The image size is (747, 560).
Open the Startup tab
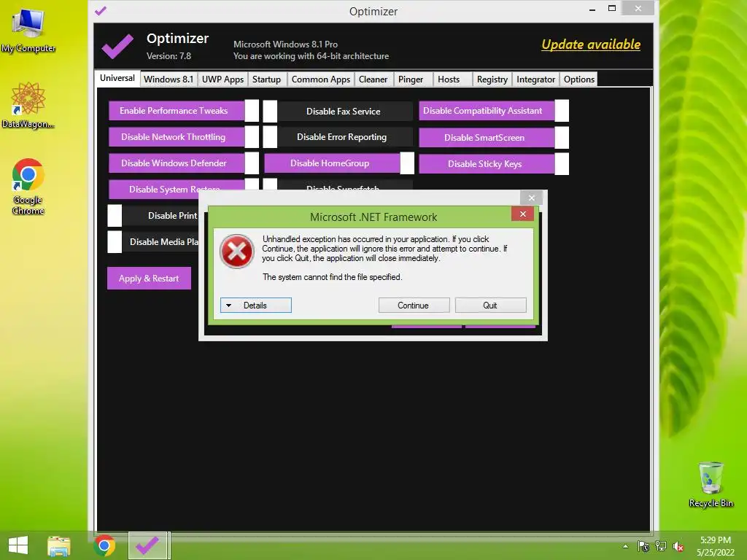point(267,79)
